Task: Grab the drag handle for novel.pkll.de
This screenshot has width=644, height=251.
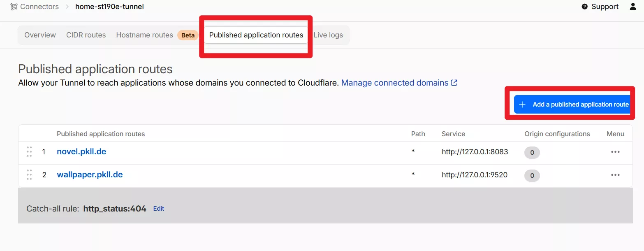Action: [29, 152]
